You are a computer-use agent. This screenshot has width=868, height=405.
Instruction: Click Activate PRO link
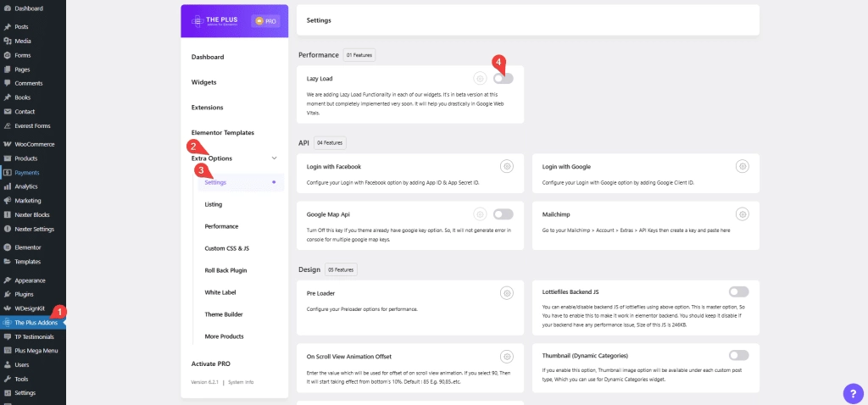211,364
